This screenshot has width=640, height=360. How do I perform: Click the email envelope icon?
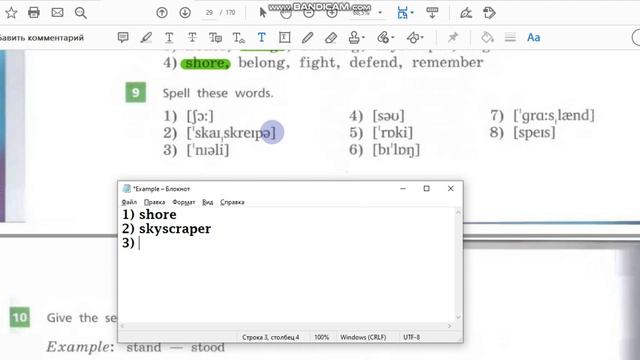pyautogui.click(x=57, y=13)
